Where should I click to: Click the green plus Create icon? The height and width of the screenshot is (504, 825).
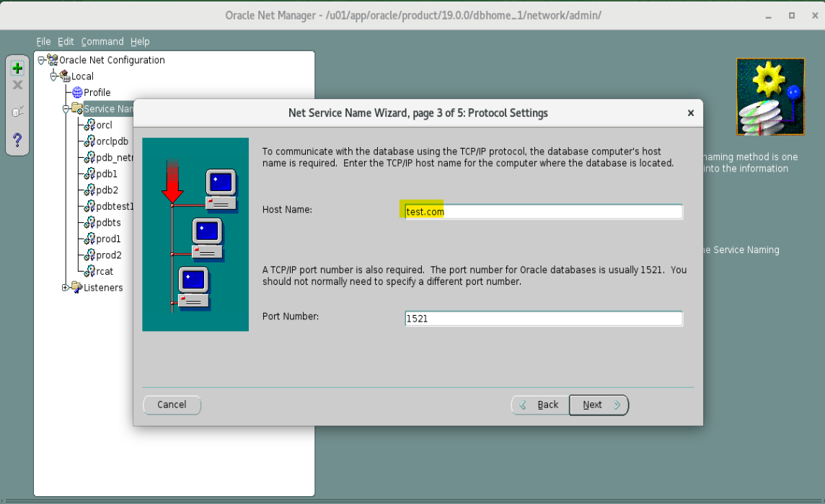click(x=17, y=68)
